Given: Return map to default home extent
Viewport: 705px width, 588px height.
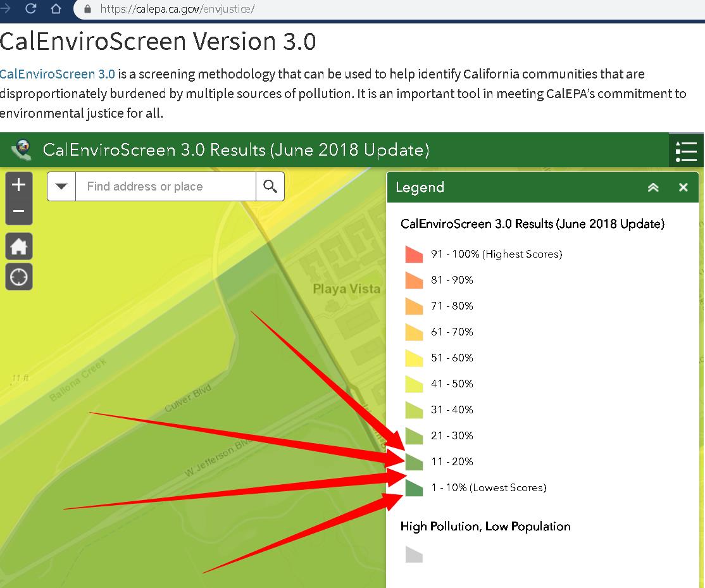Looking at the screenshot, I should [x=19, y=246].
